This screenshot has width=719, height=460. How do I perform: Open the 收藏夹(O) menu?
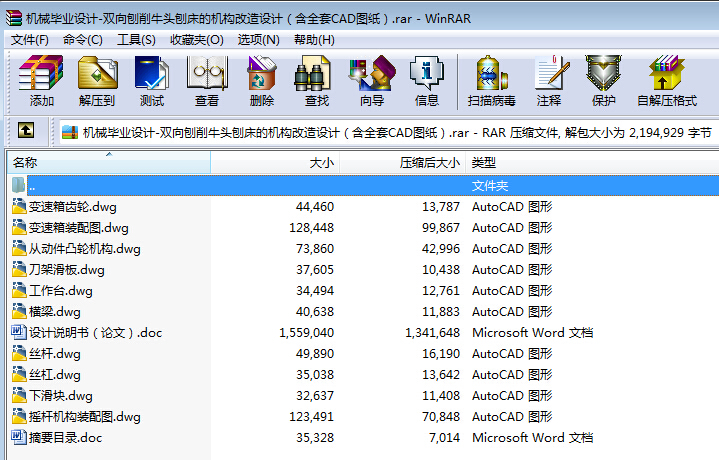pyautogui.click(x=196, y=40)
